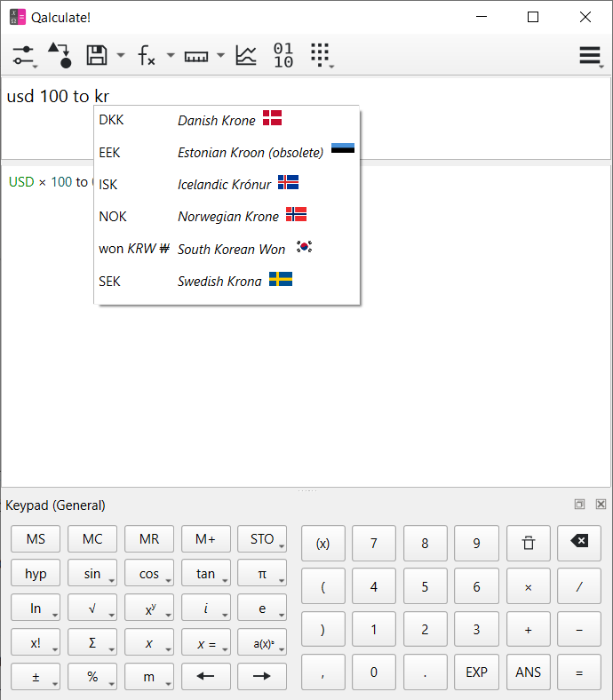Screen dimensions: 613x700
Task: Choose Norwegian Krone NOK suggestion
Action: 227,216
